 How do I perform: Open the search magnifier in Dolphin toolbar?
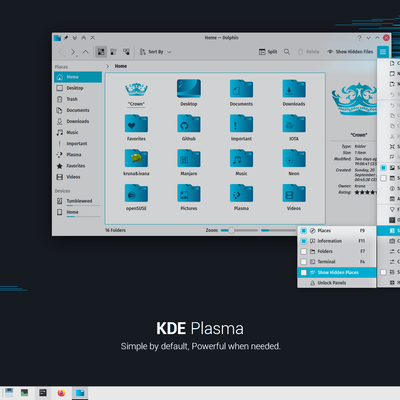pos(287,52)
